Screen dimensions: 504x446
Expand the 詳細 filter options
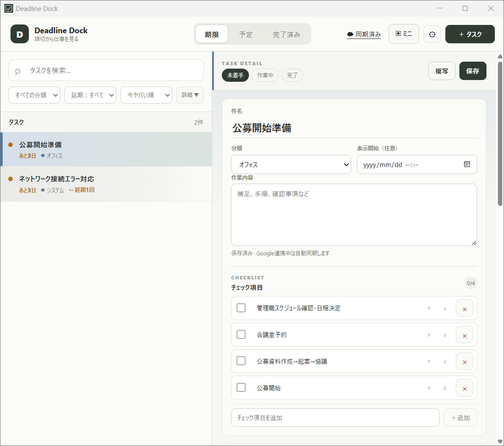190,95
